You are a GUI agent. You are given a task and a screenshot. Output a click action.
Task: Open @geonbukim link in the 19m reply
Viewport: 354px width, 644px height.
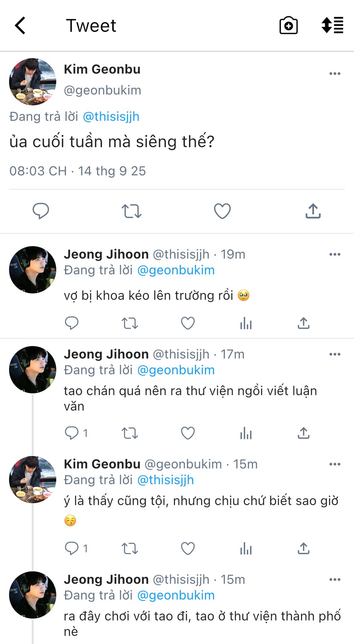(x=176, y=270)
